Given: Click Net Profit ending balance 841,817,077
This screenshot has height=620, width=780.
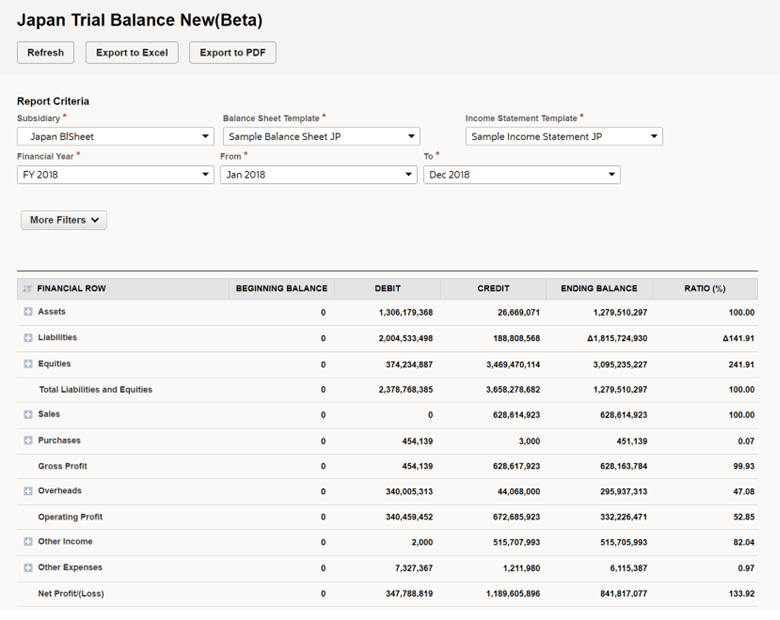Looking at the screenshot, I should tap(623, 594).
